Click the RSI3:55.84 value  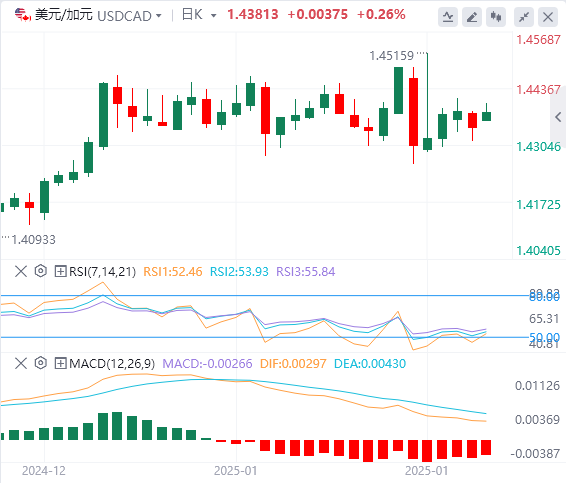306,271
